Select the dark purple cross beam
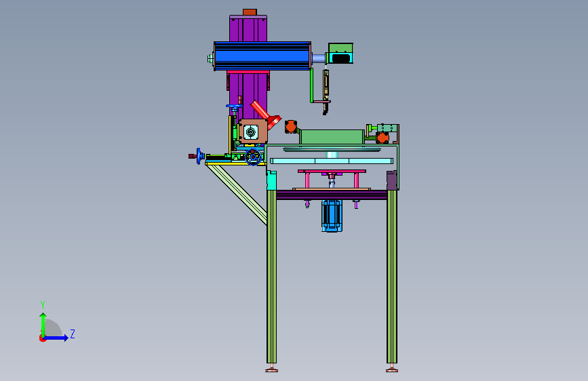This screenshot has height=381, width=588. 332,195
